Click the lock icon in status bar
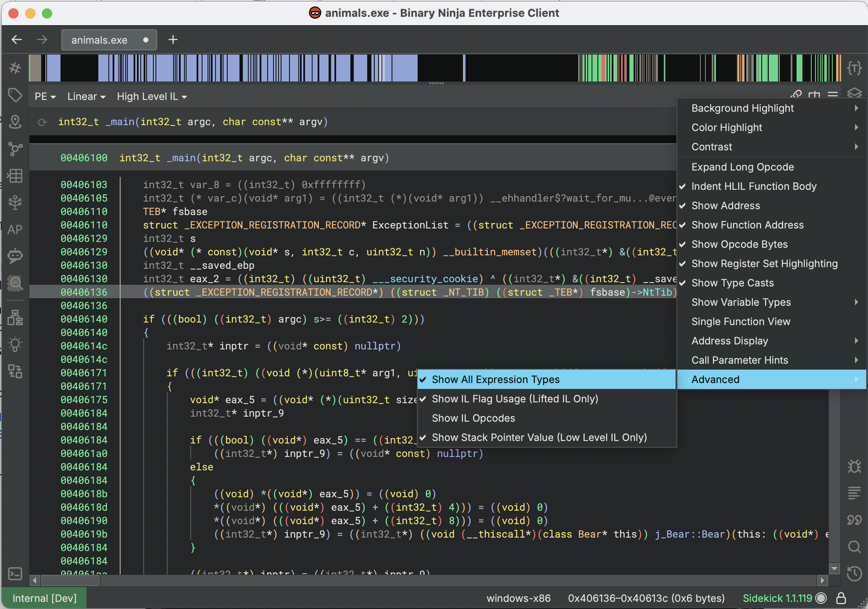Image resolution: width=868 pixels, height=609 pixels. click(x=841, y=598)
